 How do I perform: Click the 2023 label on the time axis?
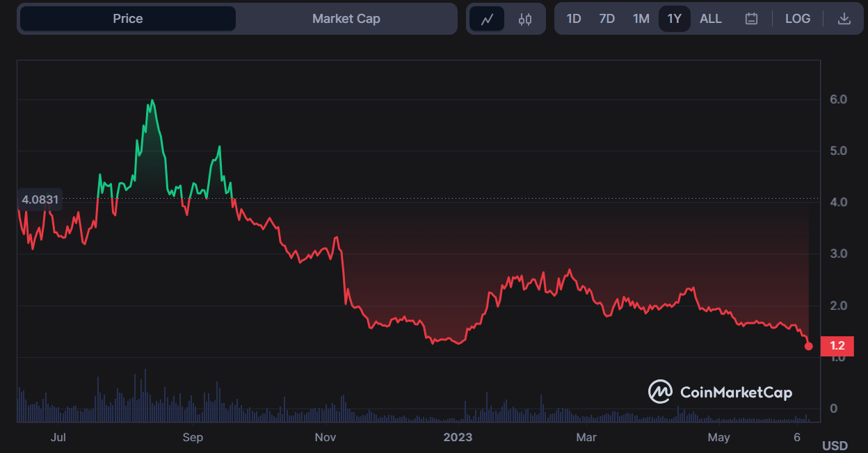(x=458, y=437)
